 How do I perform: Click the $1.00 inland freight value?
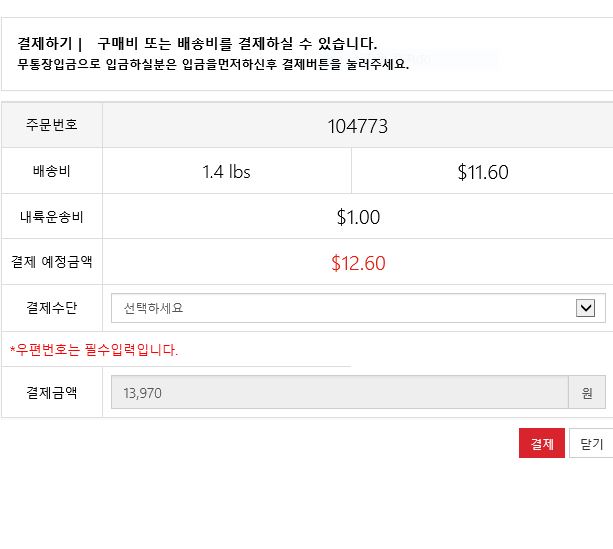coord(357,217)
